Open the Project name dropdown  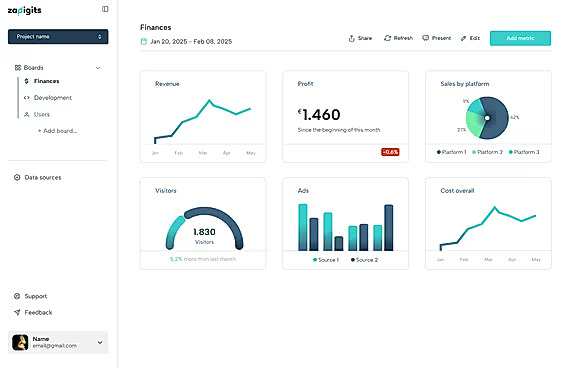click(x=58, y=37)
